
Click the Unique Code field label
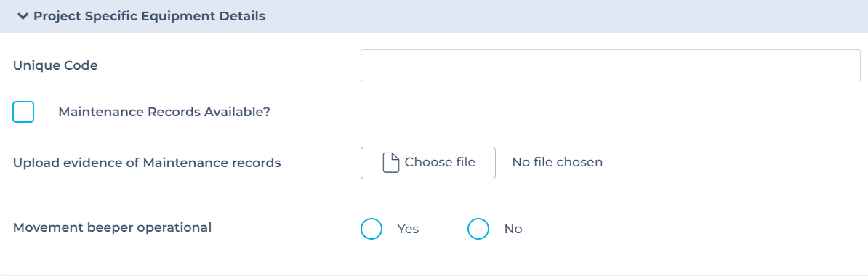pos(55,65)
